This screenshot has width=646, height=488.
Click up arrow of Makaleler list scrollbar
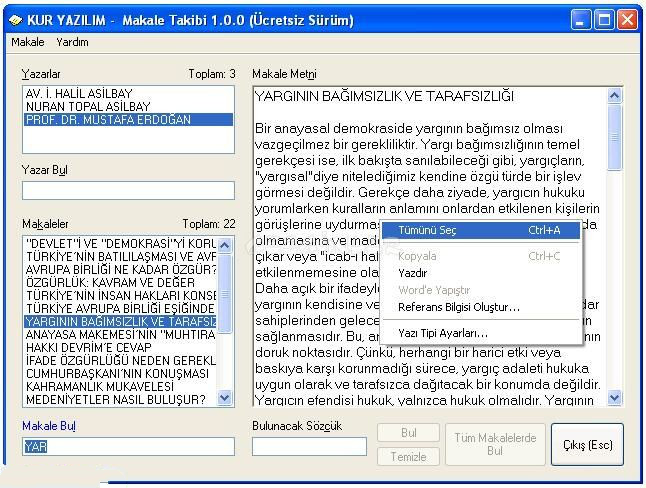point(225,246)
